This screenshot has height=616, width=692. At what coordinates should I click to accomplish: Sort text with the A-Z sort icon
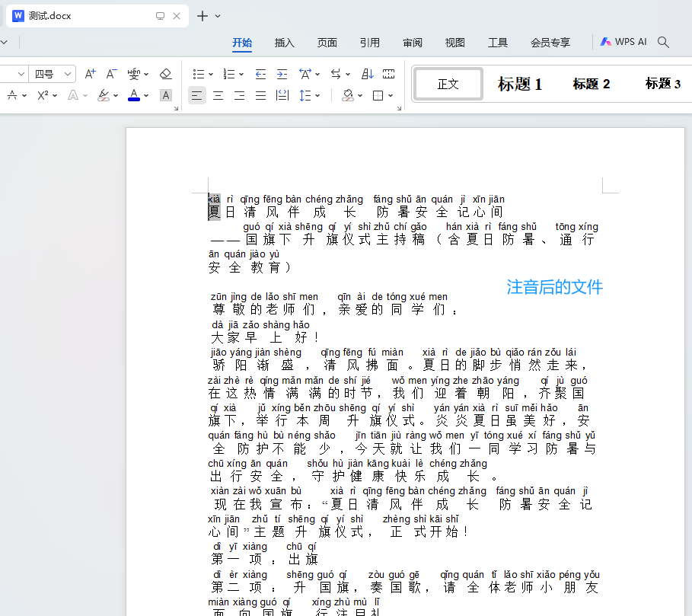(x=367, y=74)
